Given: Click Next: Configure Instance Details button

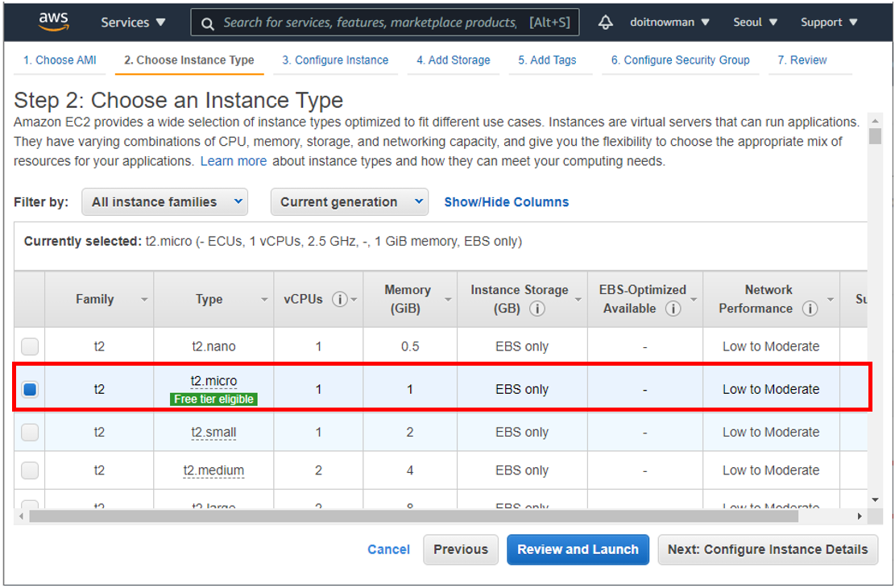Looking at the screenshot, I should pyautogui.click(x=768, y=550).
